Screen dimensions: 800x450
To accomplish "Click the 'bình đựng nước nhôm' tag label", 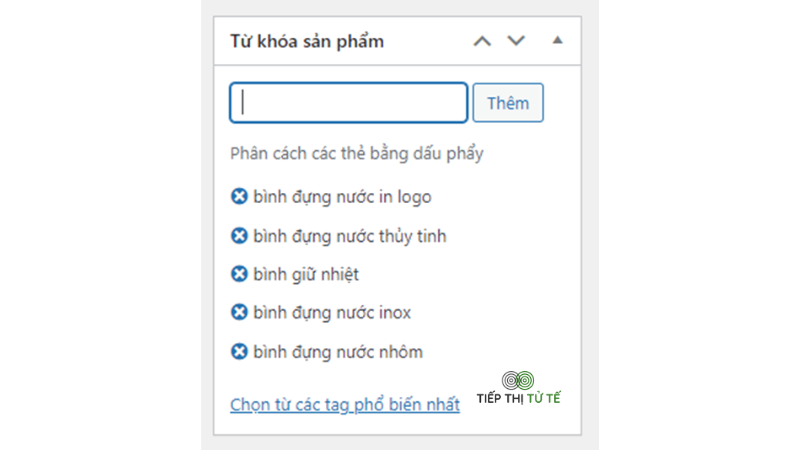I will point(338,352).
